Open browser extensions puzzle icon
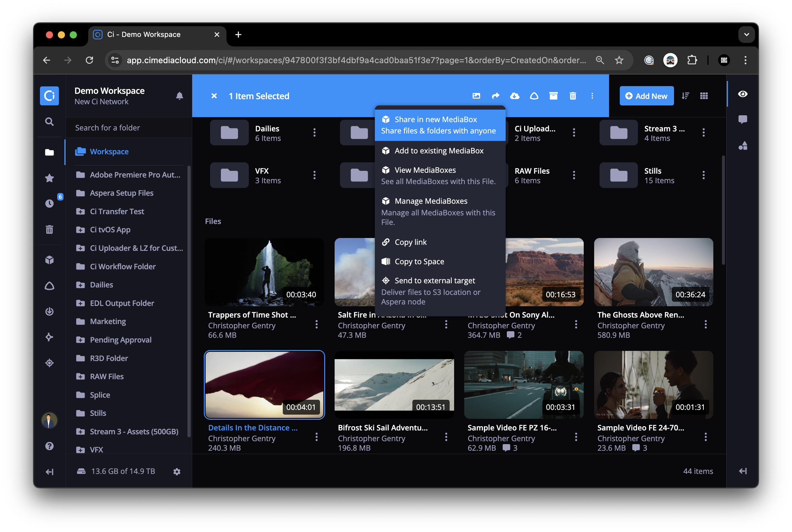The image size is (792, 532). point(692,60)
